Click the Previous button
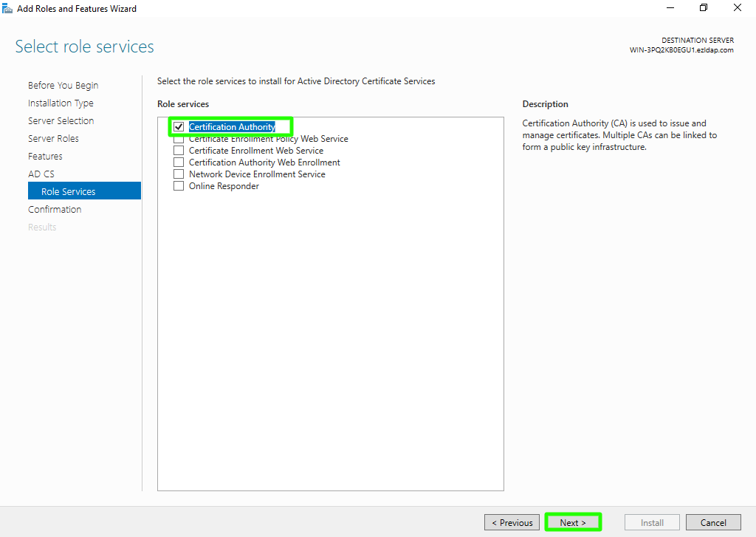This screenshot has width=756, height=537. tap(512, 523)
